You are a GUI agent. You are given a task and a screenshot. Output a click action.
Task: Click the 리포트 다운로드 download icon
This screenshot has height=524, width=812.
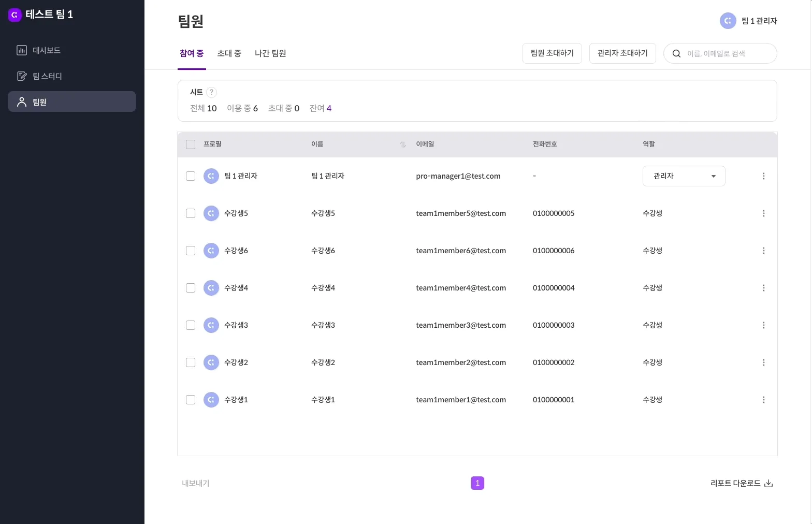click(769, 484)
